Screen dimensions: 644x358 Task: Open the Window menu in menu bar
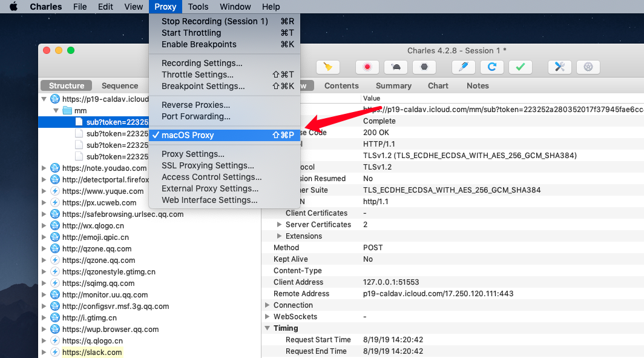(x=235, y=7)
